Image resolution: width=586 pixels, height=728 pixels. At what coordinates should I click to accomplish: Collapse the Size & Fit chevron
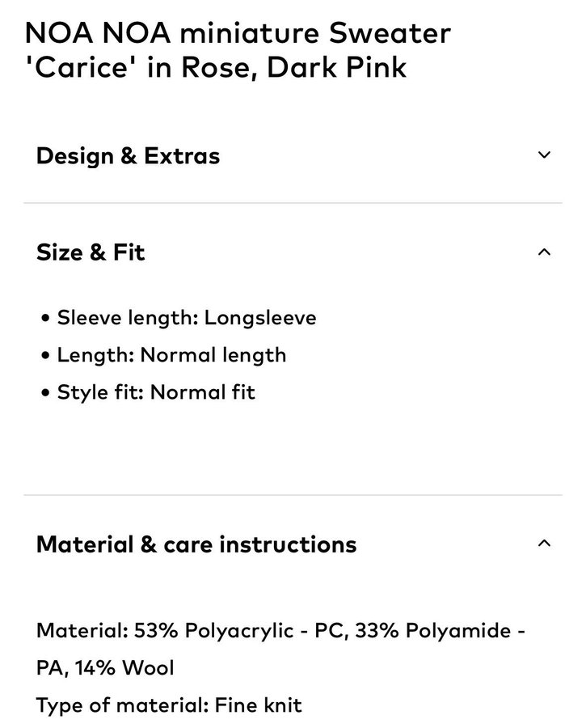pos(544,252)
